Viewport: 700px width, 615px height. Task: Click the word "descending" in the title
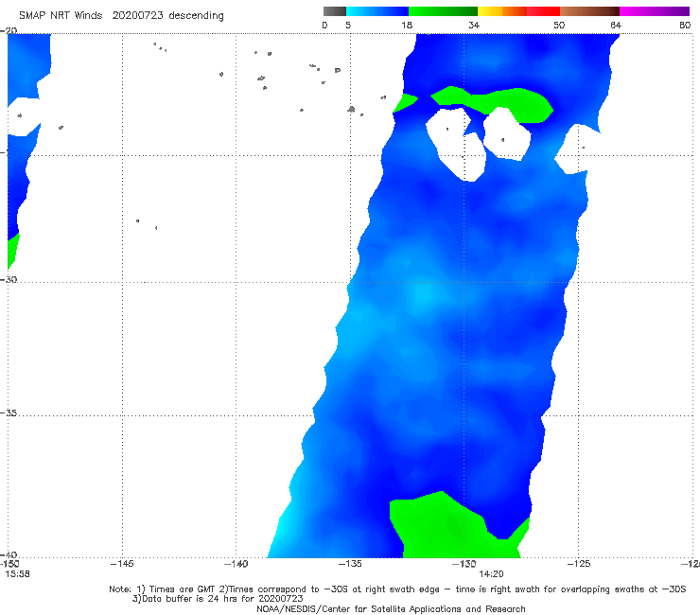196,16
